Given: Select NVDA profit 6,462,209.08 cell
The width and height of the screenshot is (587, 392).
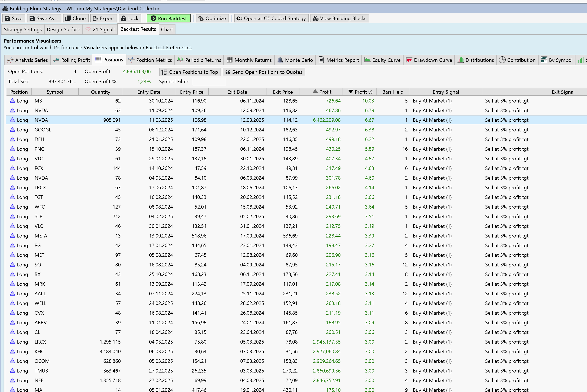Looking at the screenshot, I should (x=326, y=120).
